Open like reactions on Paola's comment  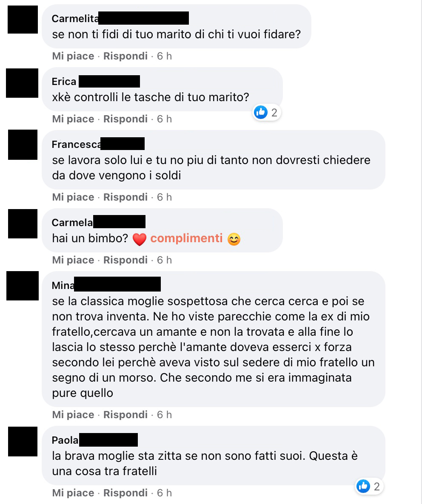click(369, 486)
